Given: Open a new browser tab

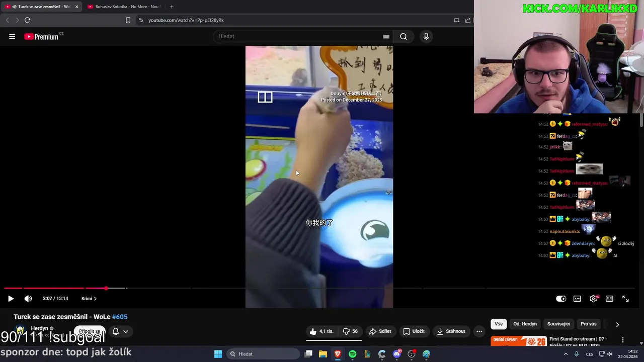Looking at the screenshot, I should click(x=172, y=7).
